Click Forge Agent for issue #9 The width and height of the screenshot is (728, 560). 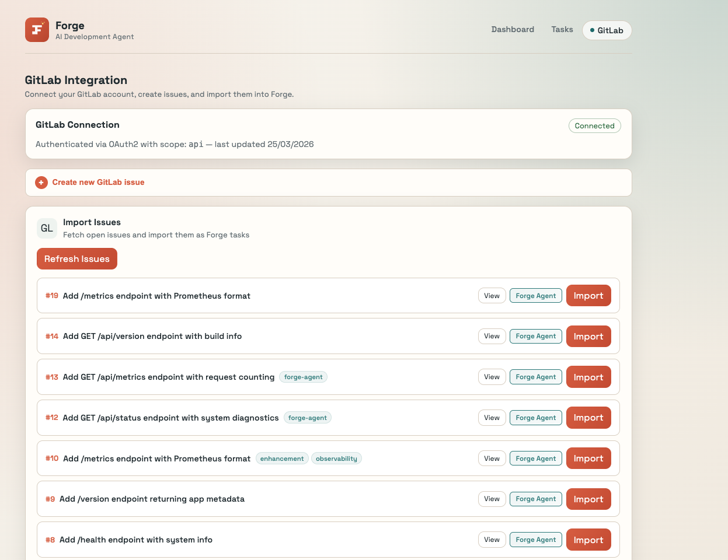click(x=536, y=499)
